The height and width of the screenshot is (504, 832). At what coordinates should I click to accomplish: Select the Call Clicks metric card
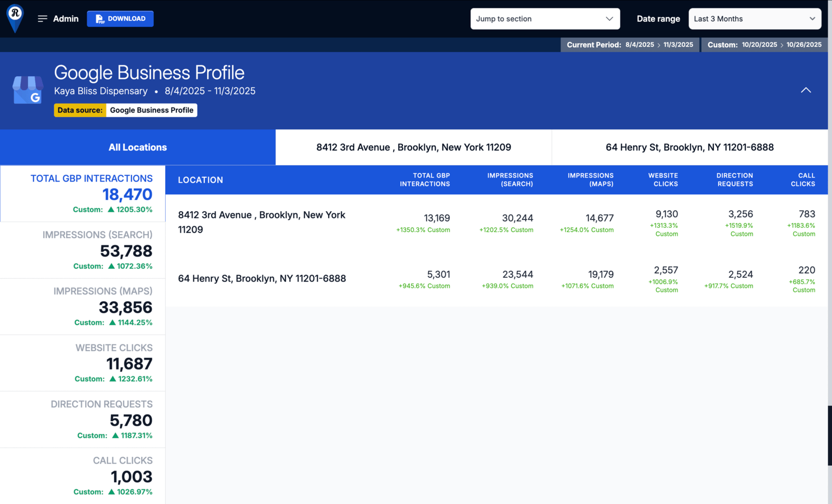pyautogui.click(x=83, y=476)
